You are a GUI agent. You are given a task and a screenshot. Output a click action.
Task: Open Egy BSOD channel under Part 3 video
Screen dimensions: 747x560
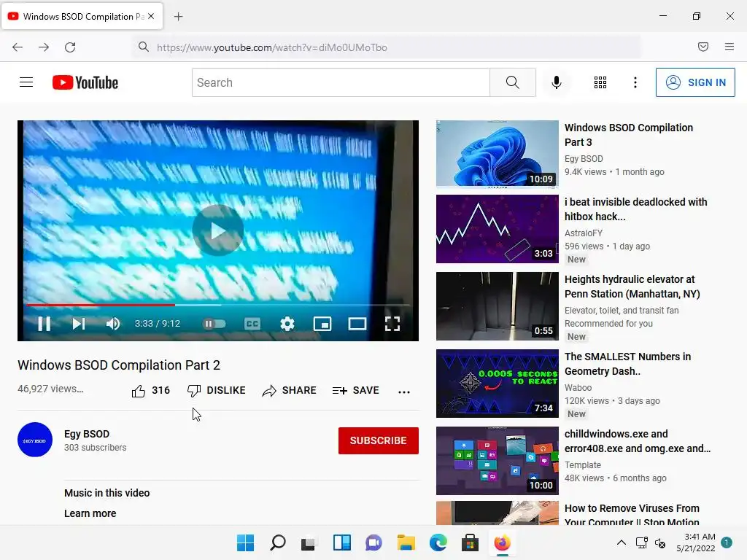click(x=584, y=158)
